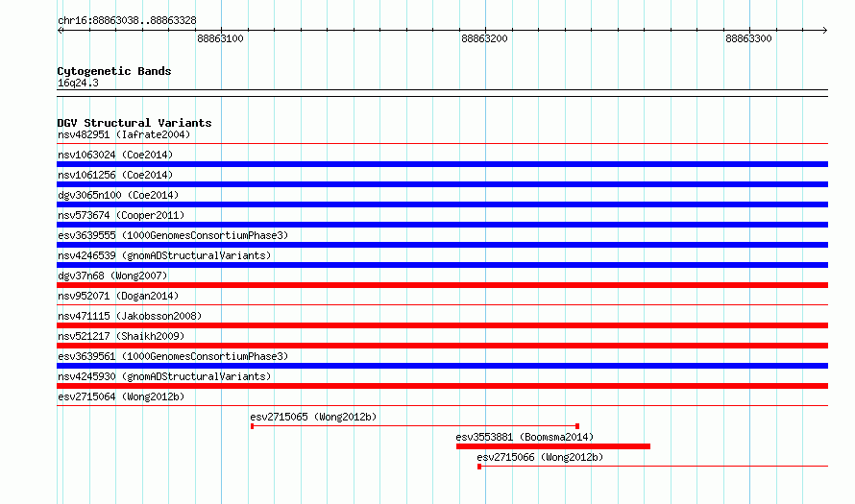Click the nsv521217 thick red bar
This screenshot has width=855, height=504.
[442, 346]
